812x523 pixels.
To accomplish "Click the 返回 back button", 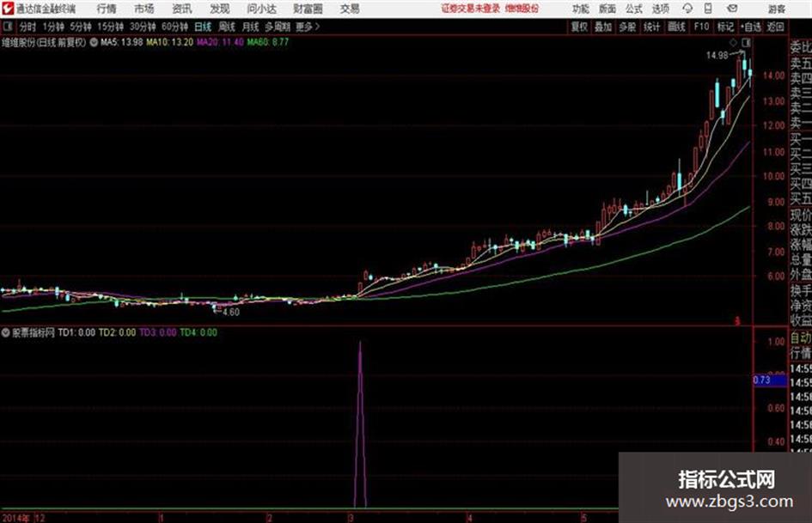I will 775,27.
